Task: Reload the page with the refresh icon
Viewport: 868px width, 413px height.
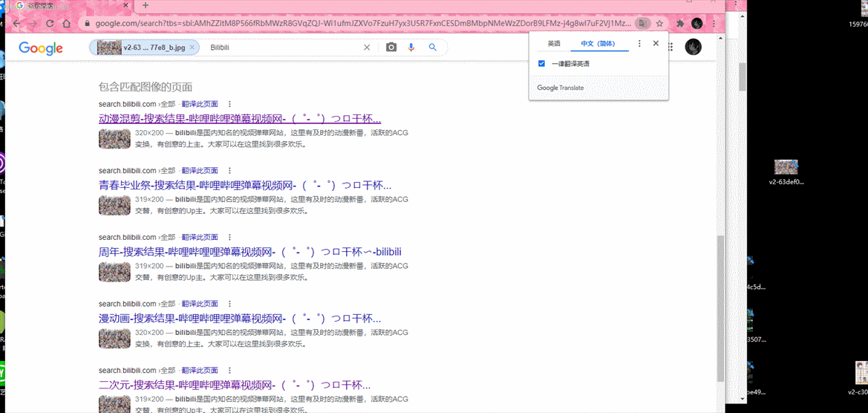Action: tap(50, 24)
